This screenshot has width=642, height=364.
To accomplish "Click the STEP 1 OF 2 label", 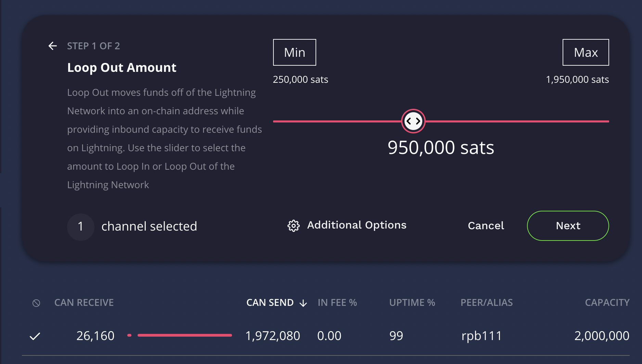I will [x=93, y=45].
